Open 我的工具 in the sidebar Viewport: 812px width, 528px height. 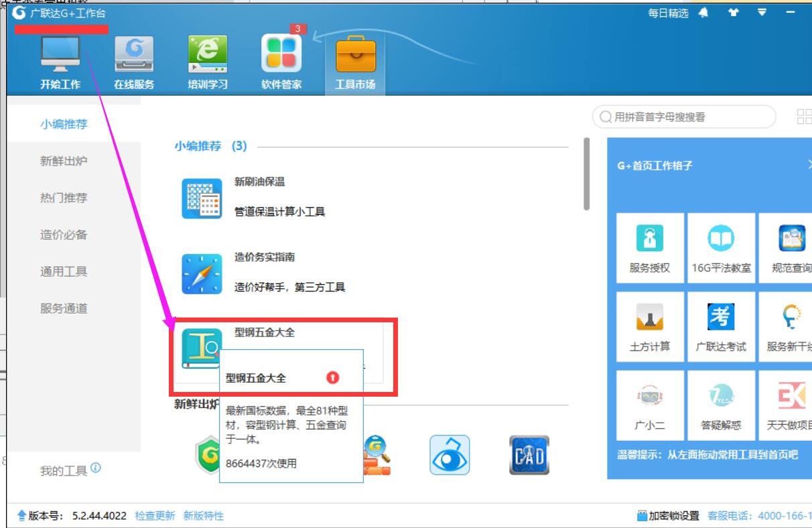coord(64,471)
